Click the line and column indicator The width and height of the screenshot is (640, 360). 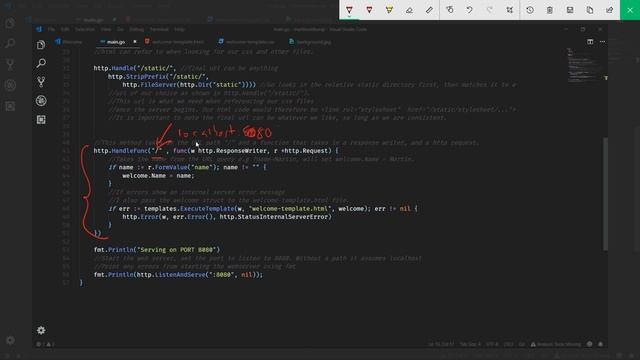(x=441, y=344)
